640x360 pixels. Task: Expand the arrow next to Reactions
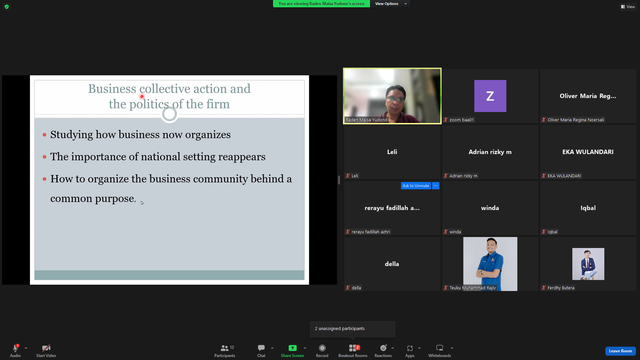(392, 348)
